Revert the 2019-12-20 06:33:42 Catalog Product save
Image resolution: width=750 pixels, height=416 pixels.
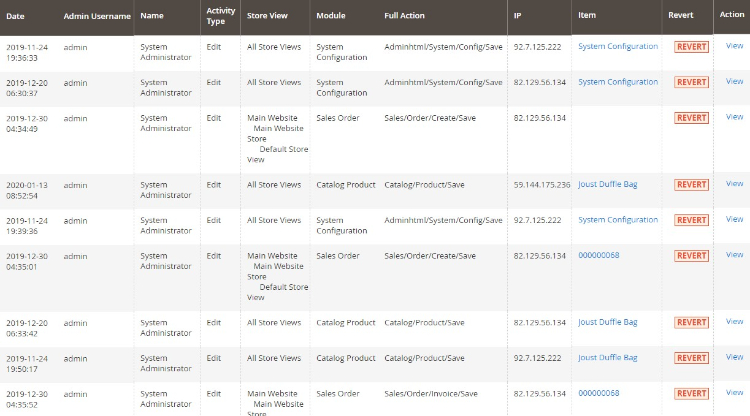point(691,323)
